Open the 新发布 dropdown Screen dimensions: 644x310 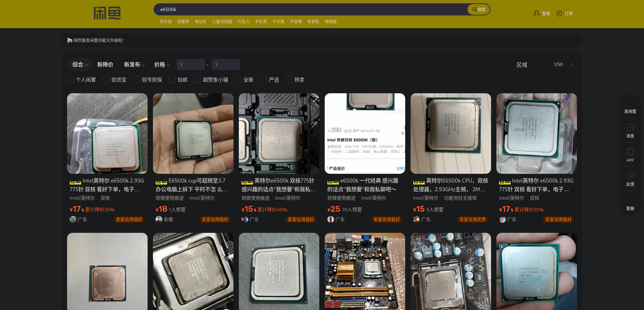135,64
